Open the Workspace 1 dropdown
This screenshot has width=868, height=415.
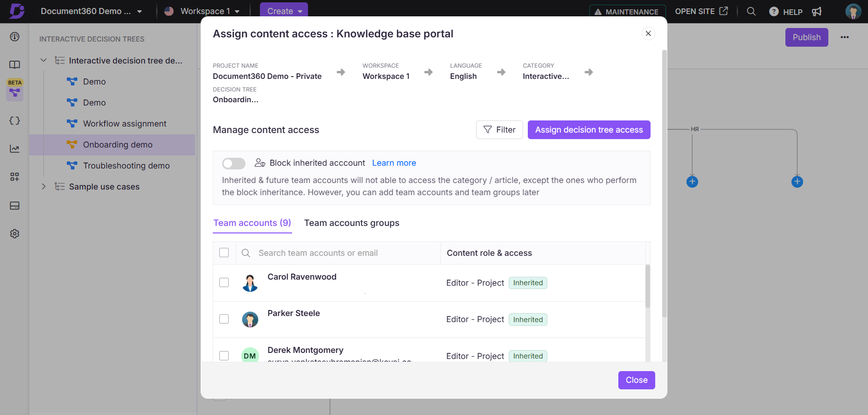202,11
